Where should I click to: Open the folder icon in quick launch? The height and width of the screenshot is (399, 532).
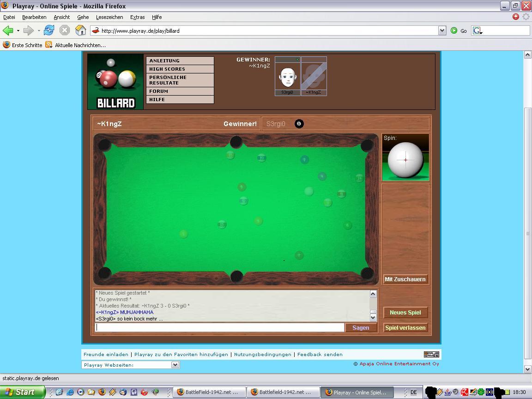(x=91, y=392)
